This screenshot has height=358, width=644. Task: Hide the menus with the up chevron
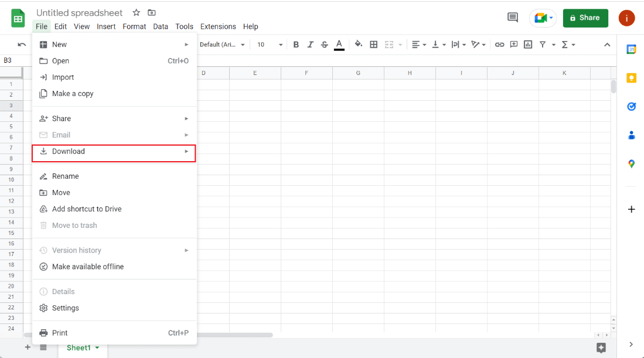coord(607,45)
